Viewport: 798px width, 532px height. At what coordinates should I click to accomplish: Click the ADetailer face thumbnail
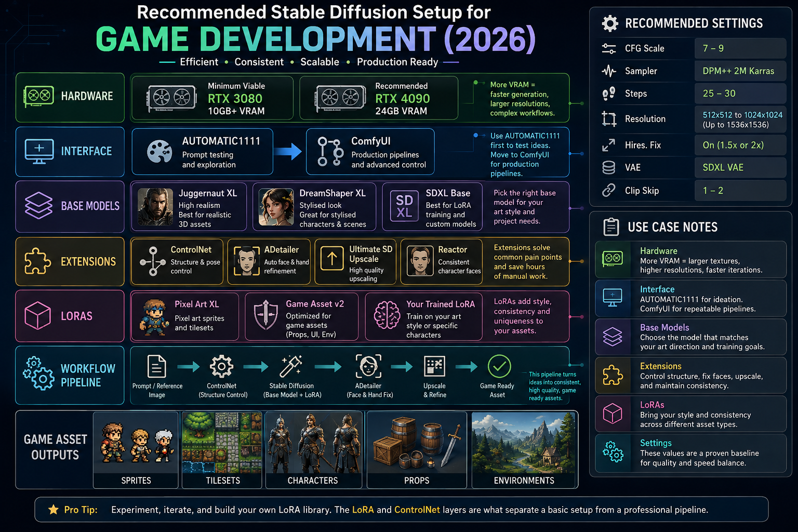tap(246, 261)
